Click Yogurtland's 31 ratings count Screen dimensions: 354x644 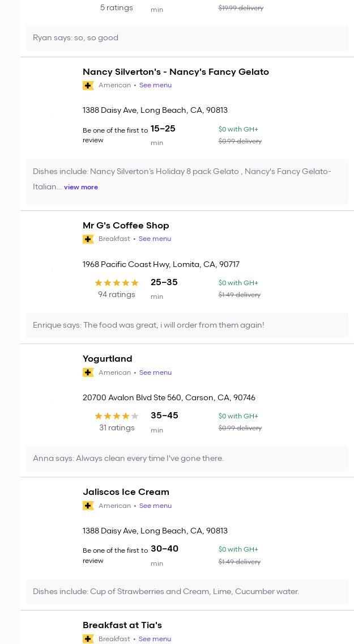point(117,428)
